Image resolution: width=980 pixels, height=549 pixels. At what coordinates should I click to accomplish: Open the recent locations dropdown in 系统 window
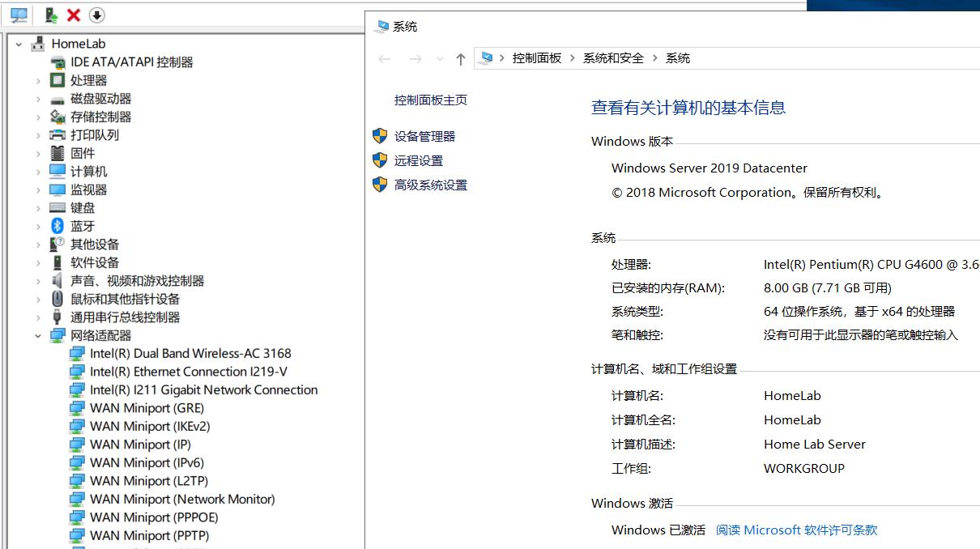point(440,58)
